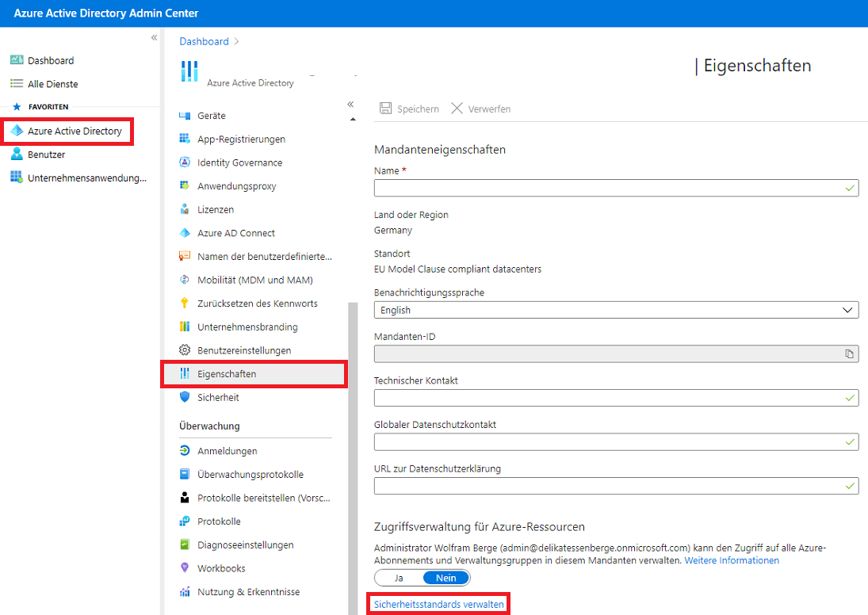
Task: Click the URL zur Datenschutzerklärung field
Action: pyautogui.click(x=616, y=486)
